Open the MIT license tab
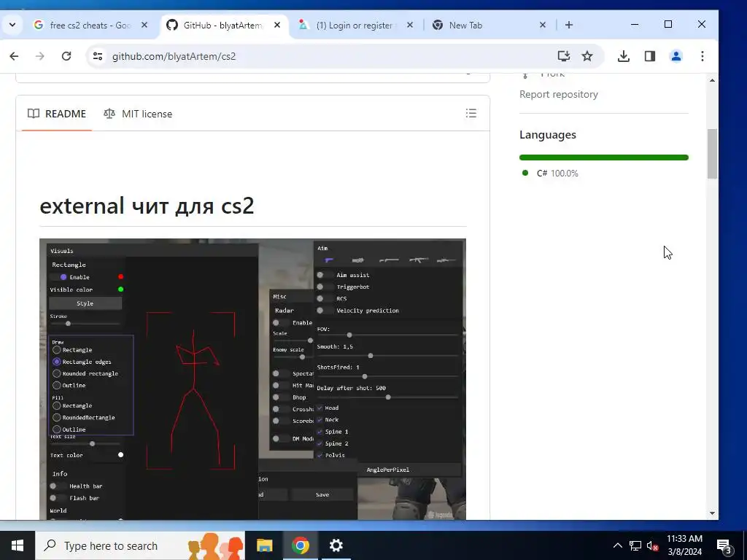Screen dimensions: 747x560 point(138,114)
